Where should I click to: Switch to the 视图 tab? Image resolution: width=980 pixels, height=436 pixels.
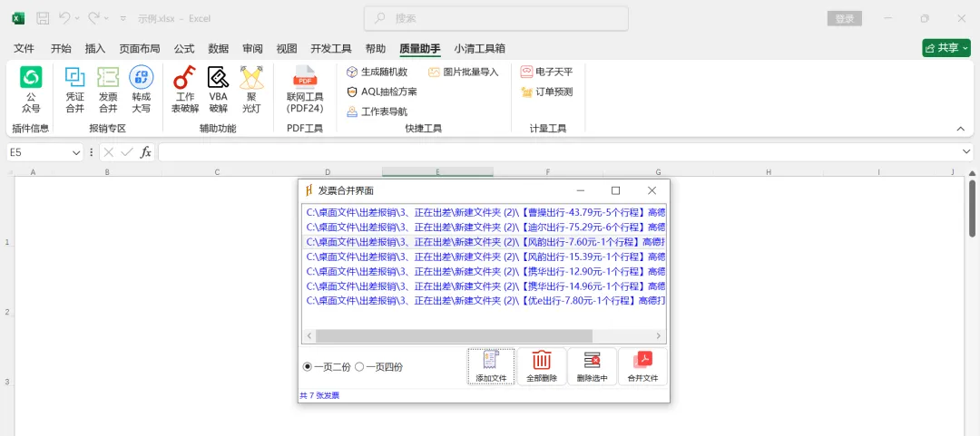[x=287, y=49]
